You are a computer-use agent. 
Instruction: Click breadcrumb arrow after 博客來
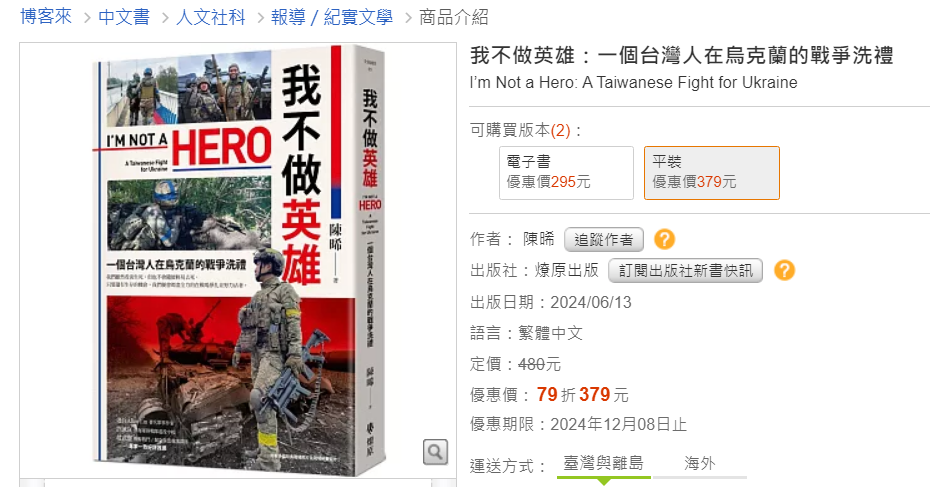(x=87, y=18)
